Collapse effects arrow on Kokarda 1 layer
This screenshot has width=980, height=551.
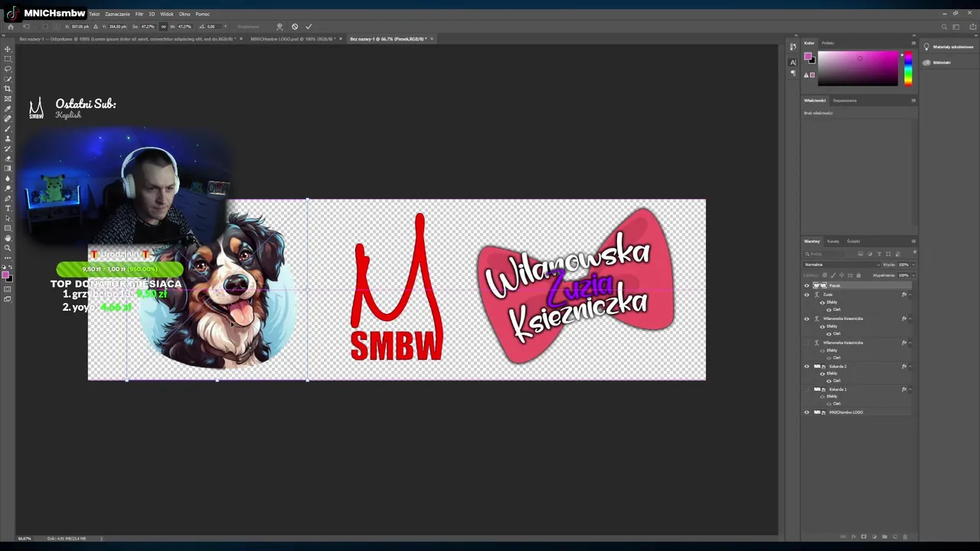coord(910,390)
